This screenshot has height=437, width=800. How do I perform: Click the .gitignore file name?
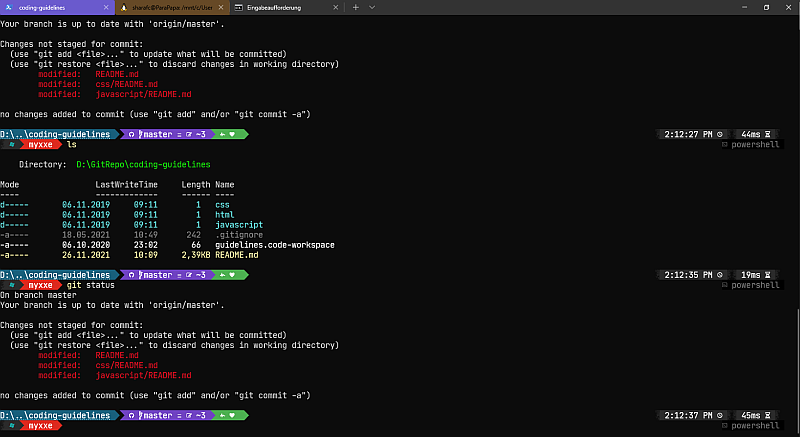click(239, 235)
